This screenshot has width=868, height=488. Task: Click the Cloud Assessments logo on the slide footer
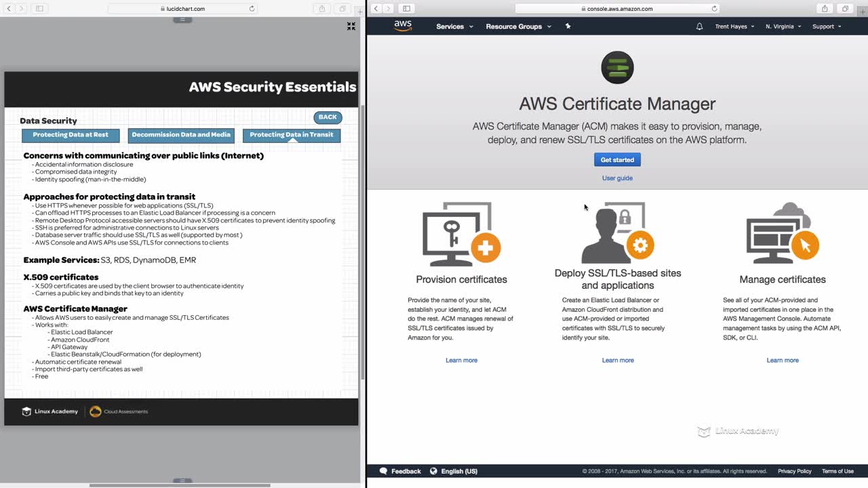pos(119,411)
